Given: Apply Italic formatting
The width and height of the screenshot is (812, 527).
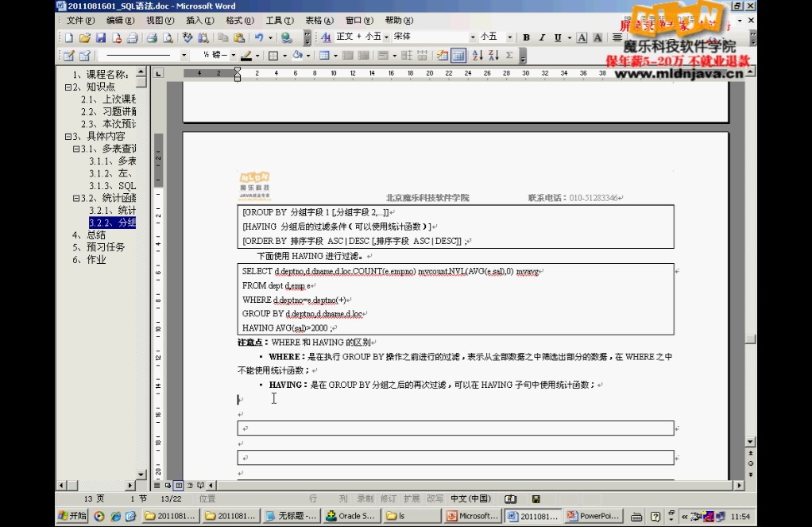Looking at the screenshot, I should [x=542, y=37].
